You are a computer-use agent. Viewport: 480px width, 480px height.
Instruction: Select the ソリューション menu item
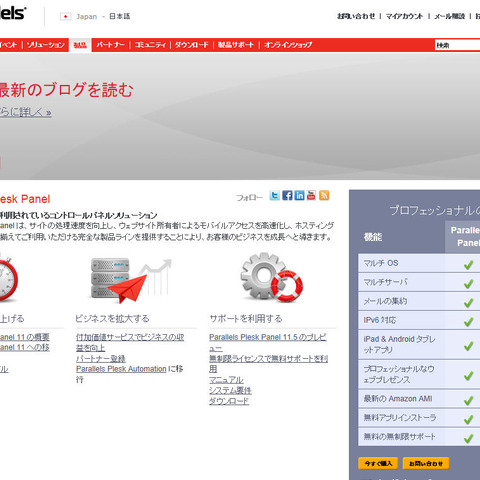[46, 45]
